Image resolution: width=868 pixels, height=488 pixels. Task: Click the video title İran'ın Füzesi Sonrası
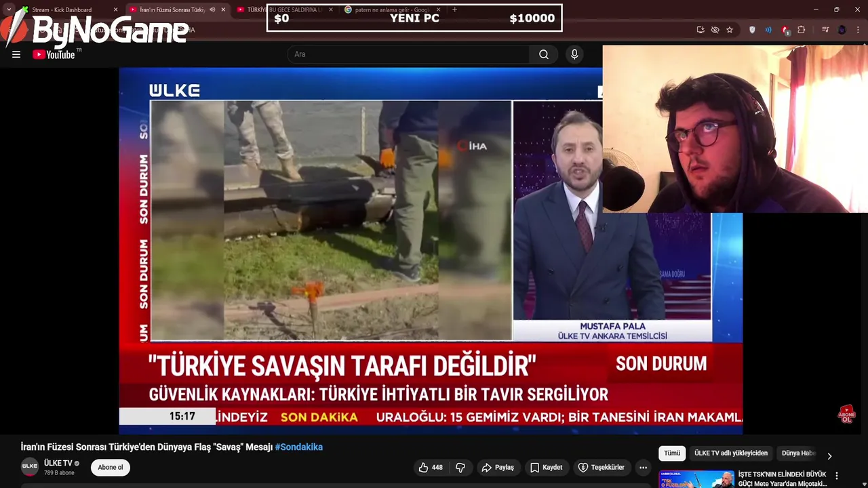146,447
